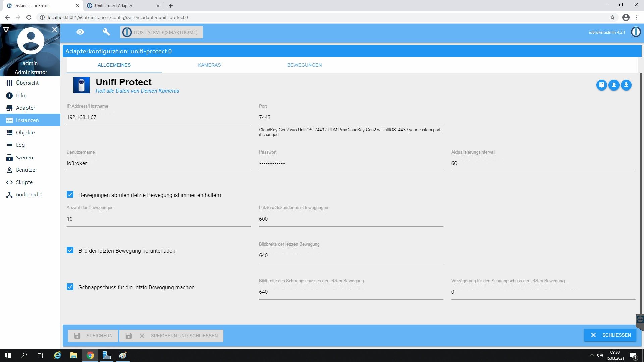Screen dimensions: 644x362
Task: Click the ioBroker logo icon at top right
Action: click(636, 32)
